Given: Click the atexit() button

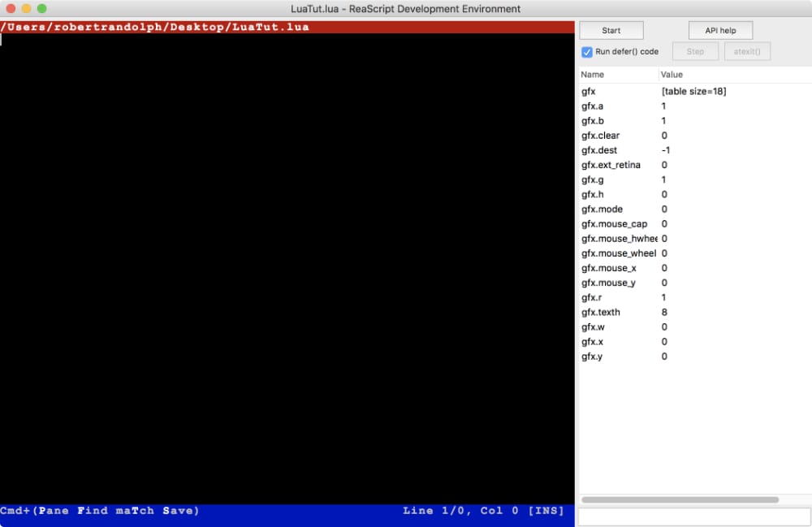Looking at the screenshot, I should [747, 52].
